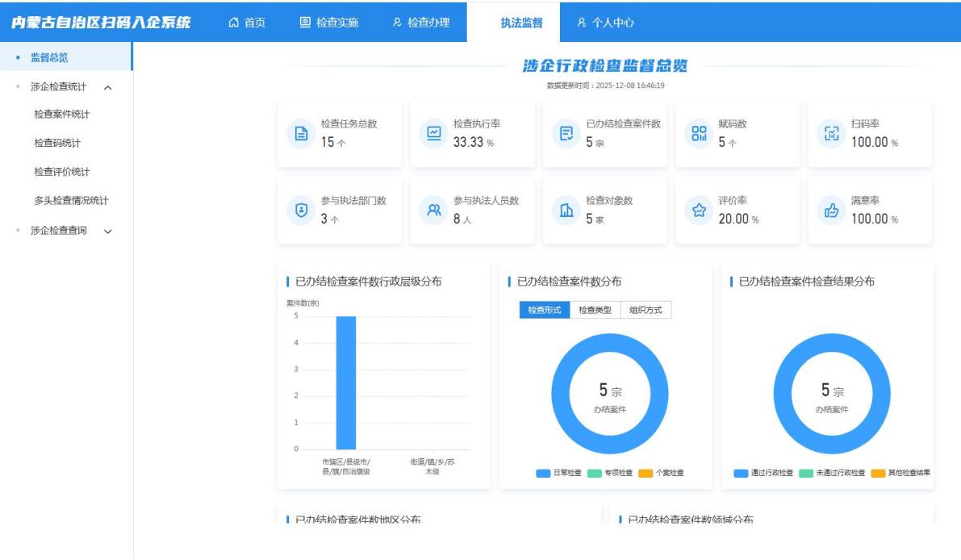
Task: Click the shield icon beside 参与执法部门数
Action: 302,211
